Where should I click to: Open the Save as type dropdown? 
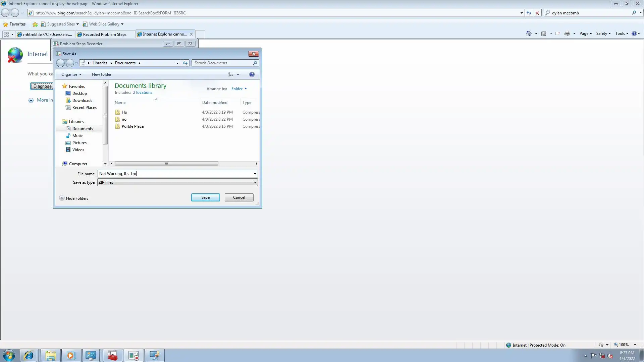tap(255, 182)
